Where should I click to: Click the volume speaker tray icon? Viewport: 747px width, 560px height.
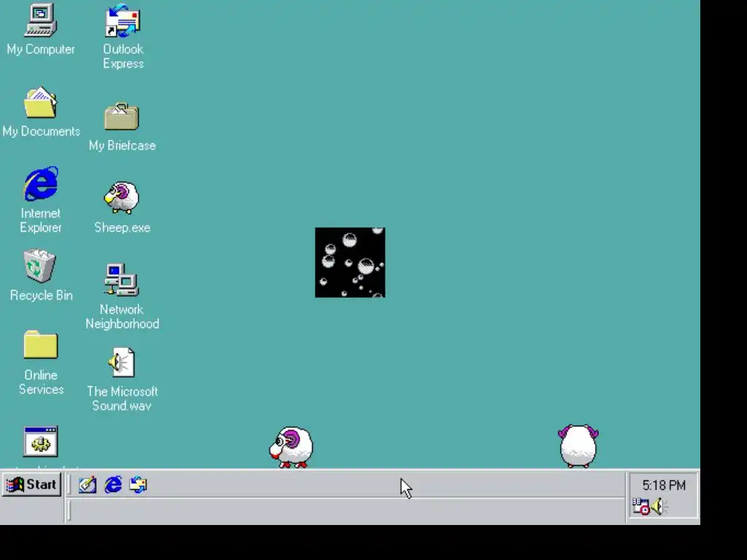tap(659, 506)
